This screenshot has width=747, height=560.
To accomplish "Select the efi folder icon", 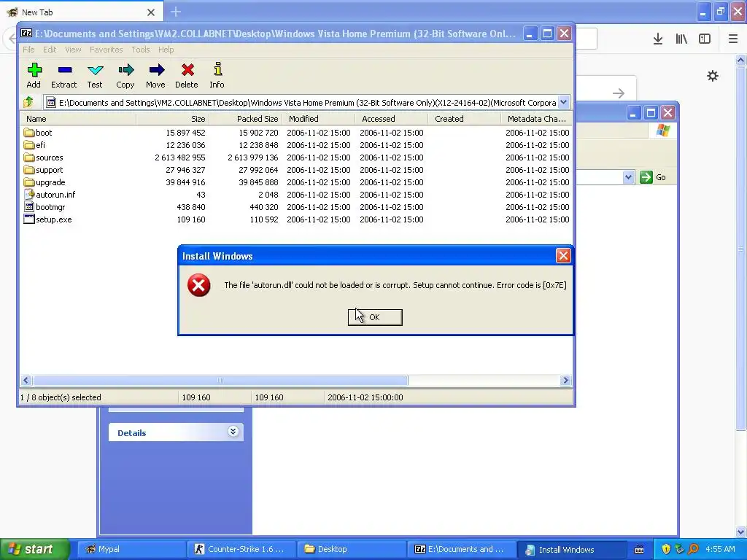I will point(29,145).
